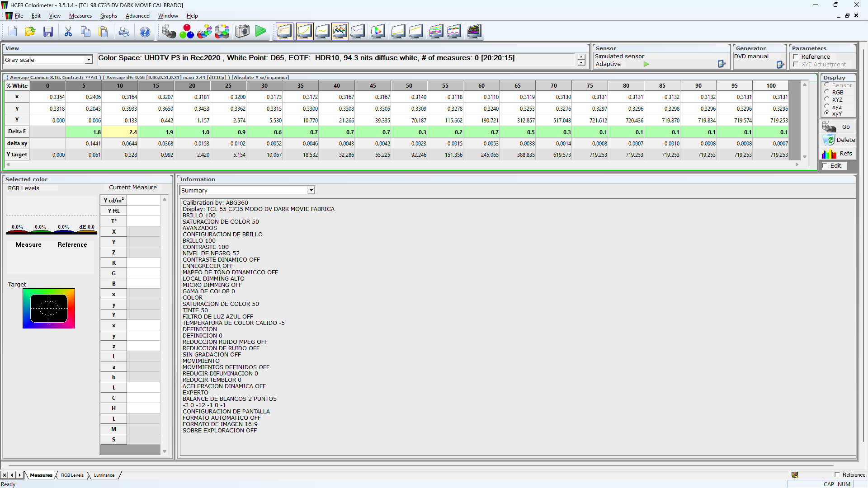Open the Window menu
The height and width of the screenshot is (488, 868).
(168, 16)
